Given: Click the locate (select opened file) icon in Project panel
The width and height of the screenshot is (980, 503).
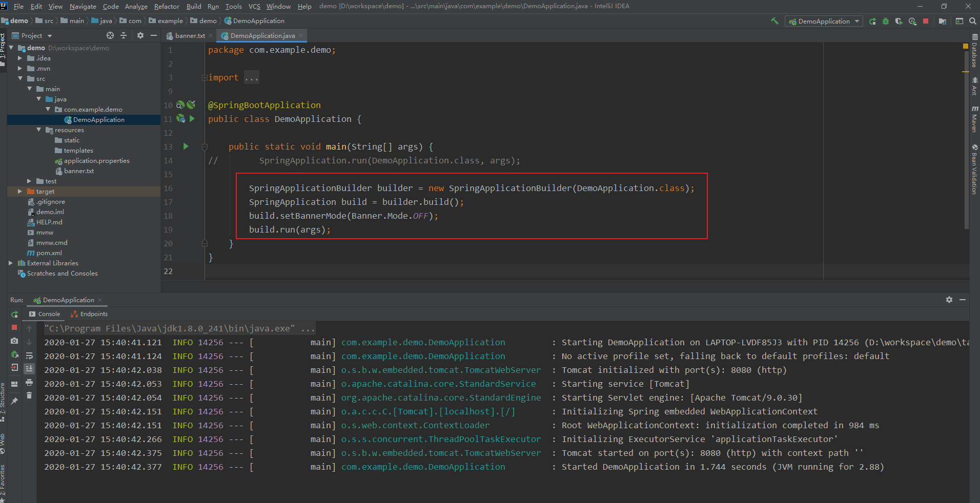Looking at the screenshot, I should tap(110, 35).
